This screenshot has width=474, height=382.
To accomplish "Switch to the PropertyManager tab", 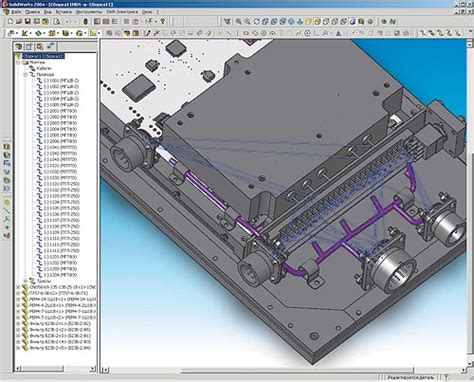I will [x=29, y=46].
